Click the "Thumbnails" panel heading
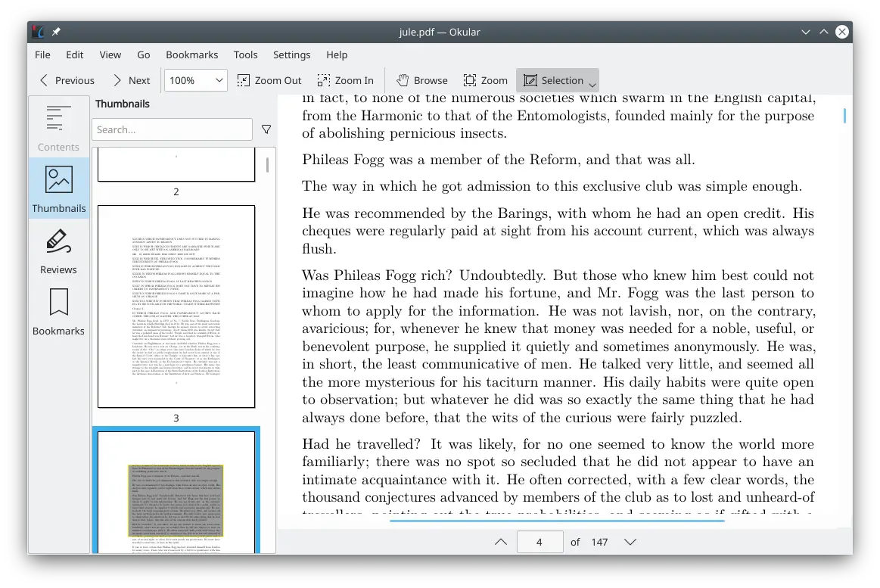The width and height of the screenshot is (880, 588). (x=123, y=104)
